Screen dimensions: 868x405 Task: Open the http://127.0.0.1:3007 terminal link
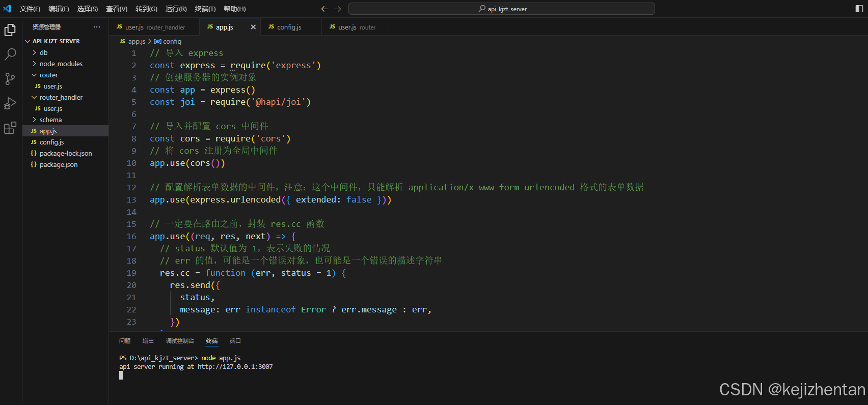pyautogui.click(x=235, y=366)
